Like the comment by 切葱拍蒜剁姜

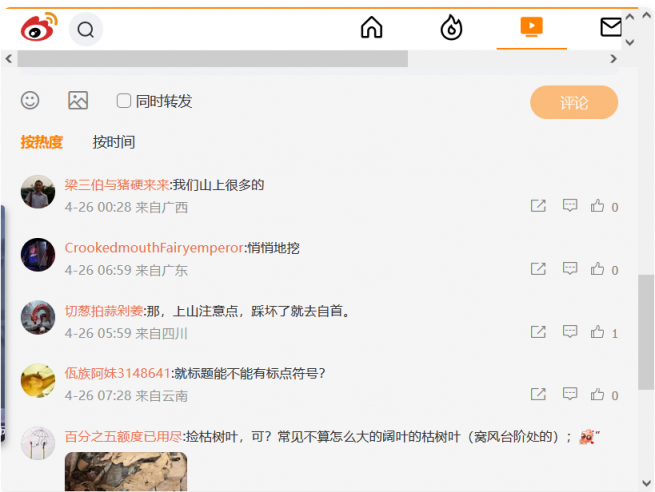coord(598,332)
